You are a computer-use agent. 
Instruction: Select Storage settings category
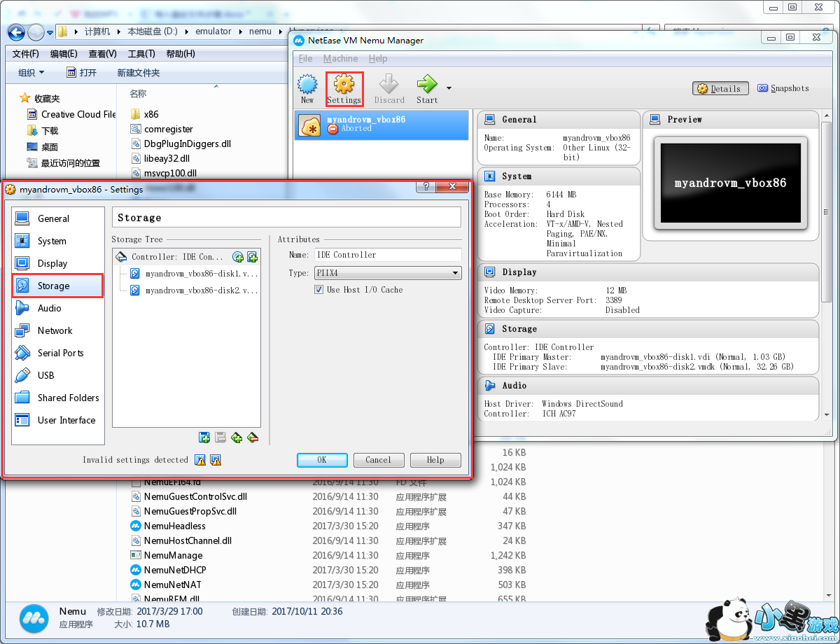tap(58, 286)
